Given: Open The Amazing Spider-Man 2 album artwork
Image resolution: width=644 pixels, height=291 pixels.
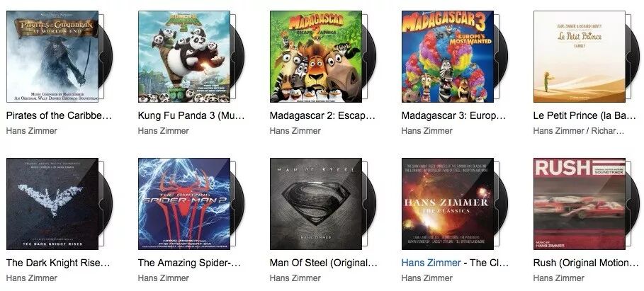Looking at the screenshot, I should 184,204.
